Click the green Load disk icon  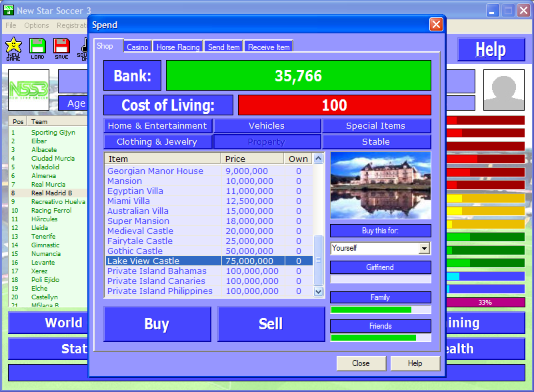(x=37, y=47)
